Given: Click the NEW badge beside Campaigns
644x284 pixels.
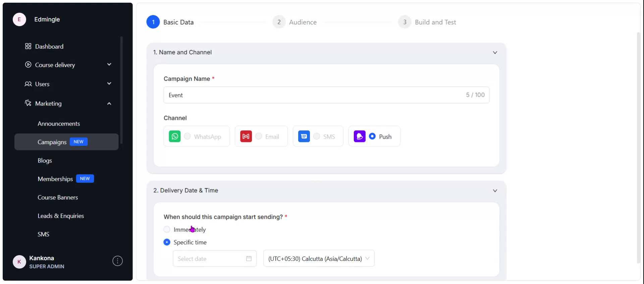Looking at the screenshot, I should click(x=78, y=142).
